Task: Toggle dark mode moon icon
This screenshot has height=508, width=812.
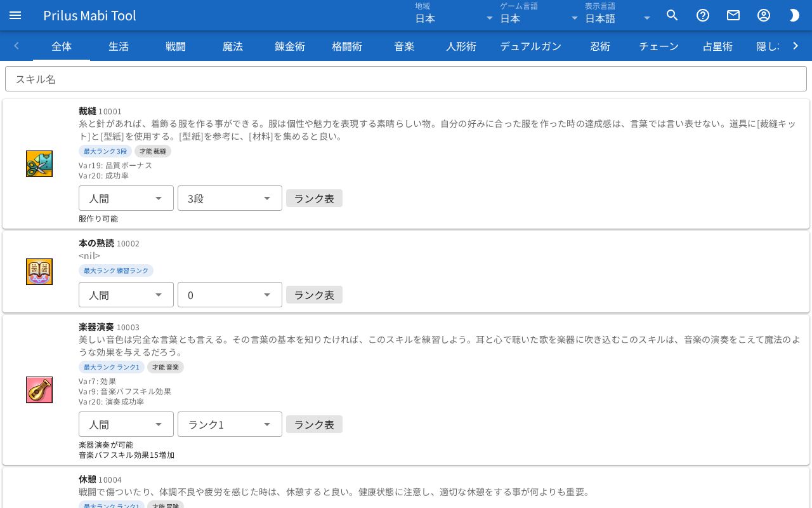Action: [794, 15]
